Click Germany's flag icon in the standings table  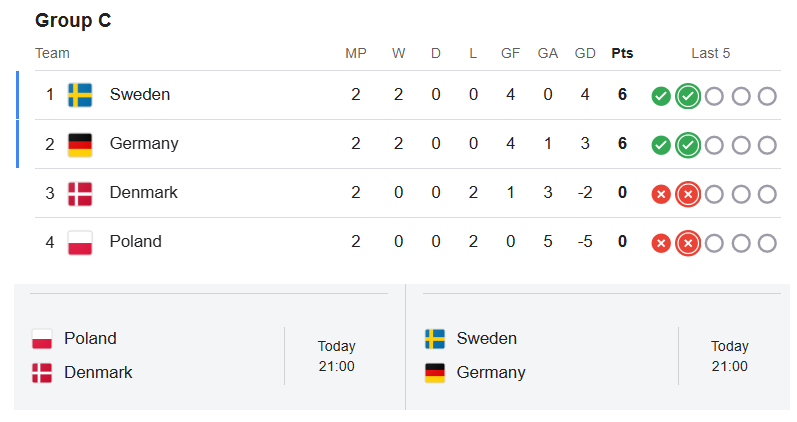80,144
